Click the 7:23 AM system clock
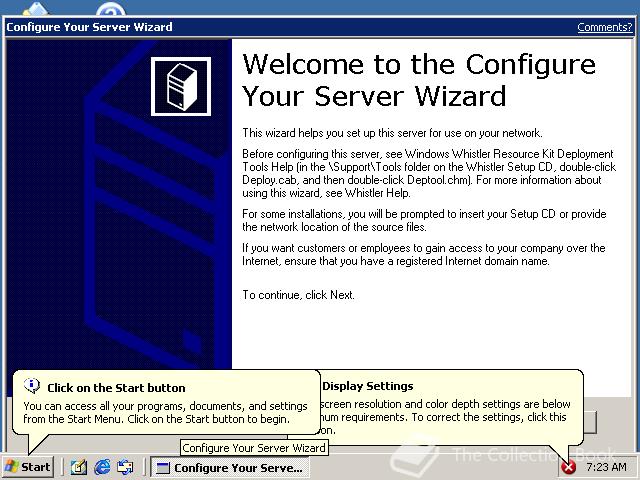The width and height of the screenshot is (640, 480). [606, 467]
